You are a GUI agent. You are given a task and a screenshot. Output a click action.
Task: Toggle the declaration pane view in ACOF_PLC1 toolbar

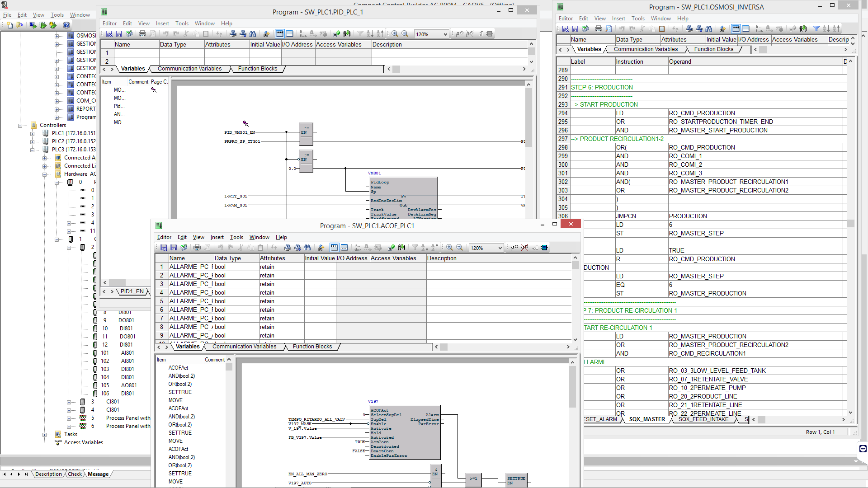pos(334,248)
